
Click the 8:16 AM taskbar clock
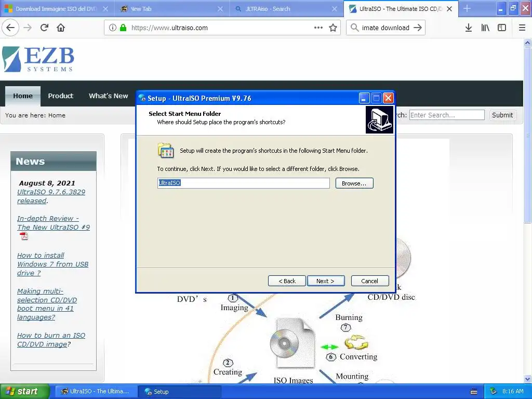(513, 391)
